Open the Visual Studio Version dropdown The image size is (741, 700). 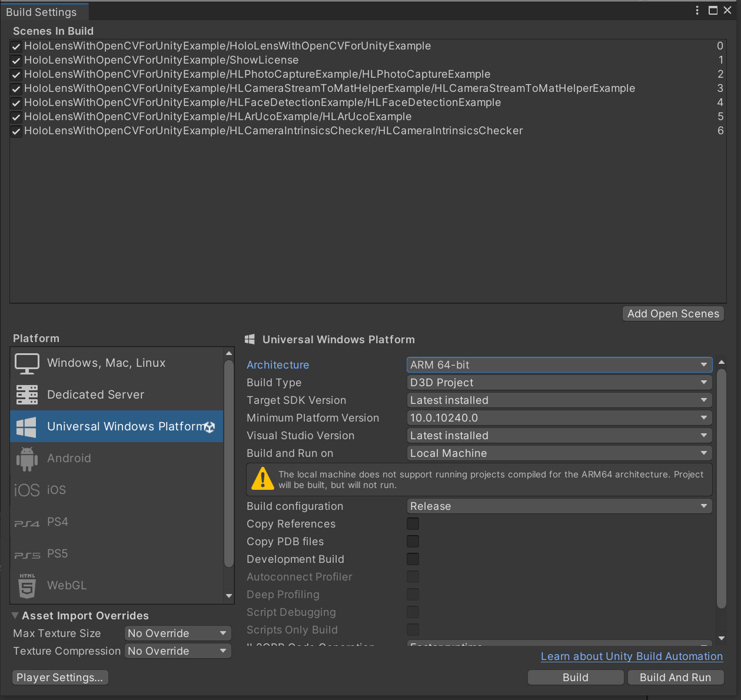tap(559, 436)
